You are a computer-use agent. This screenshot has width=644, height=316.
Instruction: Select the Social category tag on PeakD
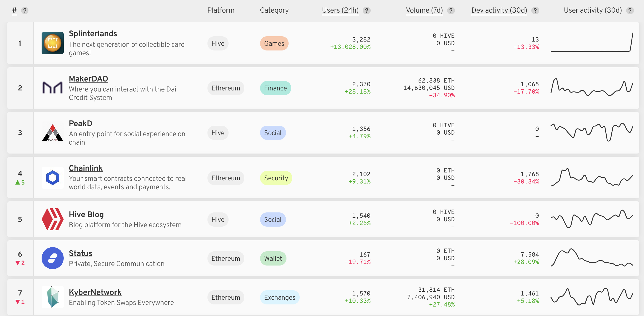[x=273, y=133]
